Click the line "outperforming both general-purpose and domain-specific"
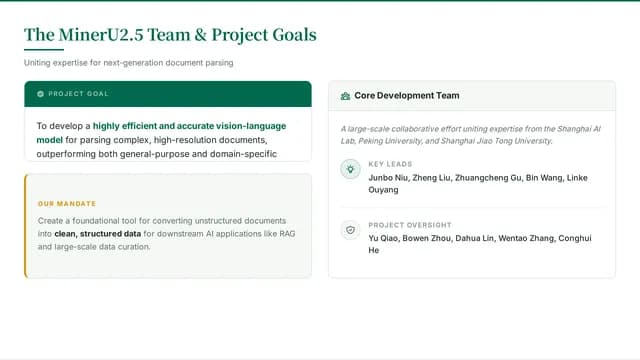 (x=157, y=154)
